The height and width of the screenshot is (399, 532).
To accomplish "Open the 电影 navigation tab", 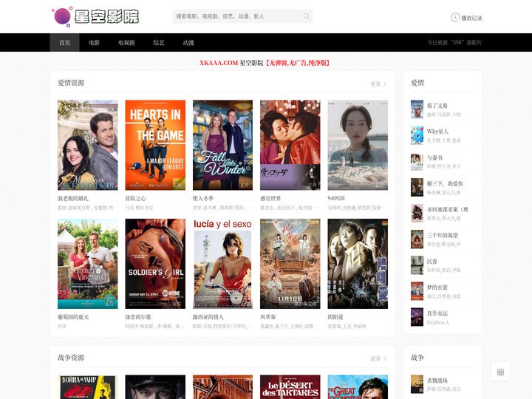I will (x=94, y=42).
